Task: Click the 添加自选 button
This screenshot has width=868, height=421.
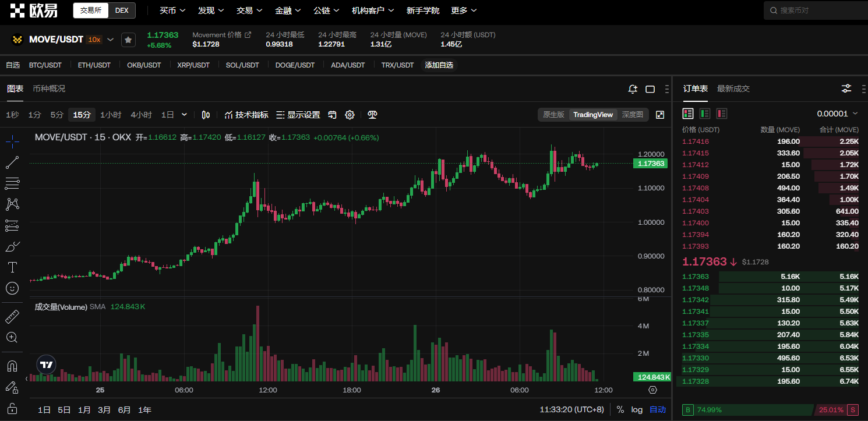Action: pos(439,65)
